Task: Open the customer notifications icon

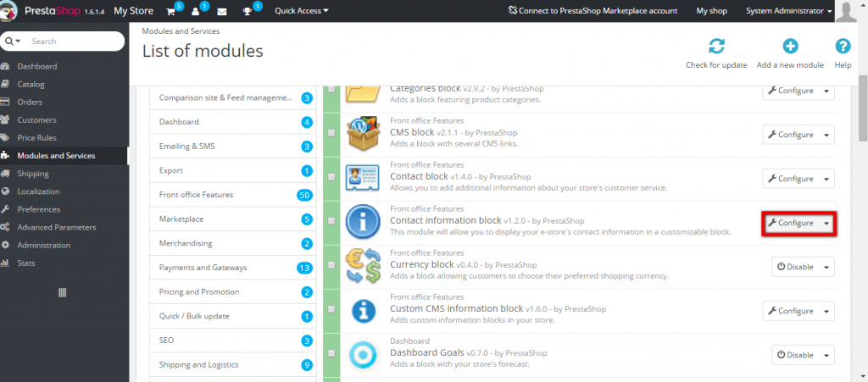Action: 196,11
